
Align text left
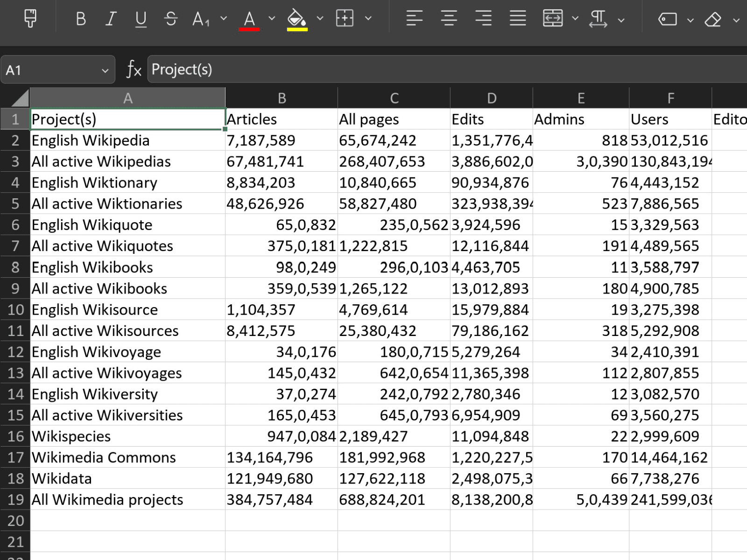[x=414, y=19]
